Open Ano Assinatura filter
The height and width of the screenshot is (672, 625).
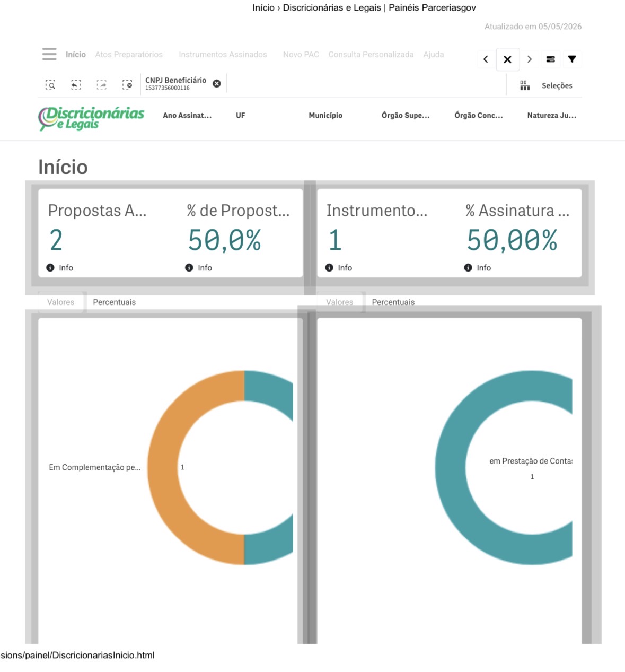[x=187, y=115]
